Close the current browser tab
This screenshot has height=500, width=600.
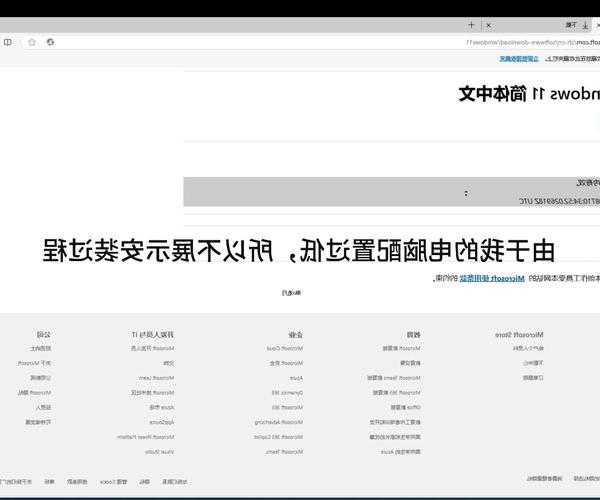[x=487, y=24]
